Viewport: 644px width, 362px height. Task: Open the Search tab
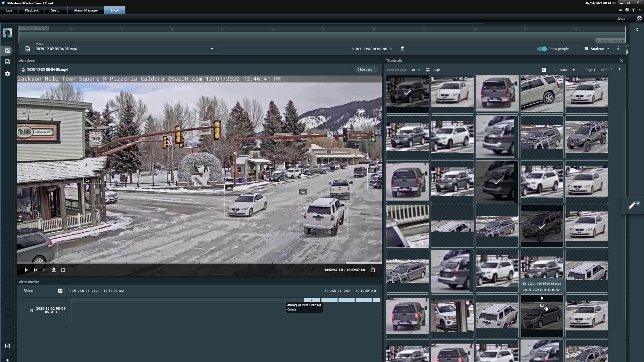pos(56,10)
